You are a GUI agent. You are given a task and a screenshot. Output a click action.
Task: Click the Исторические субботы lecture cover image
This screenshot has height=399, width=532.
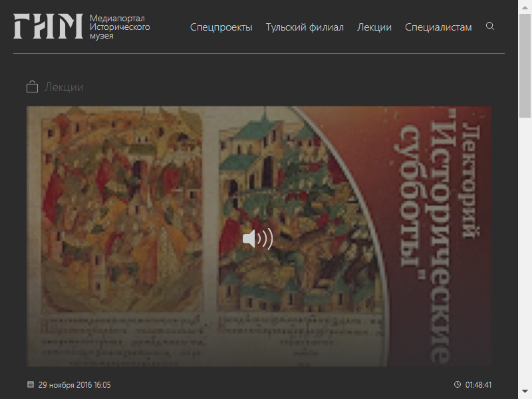click(x=259, y=236)
